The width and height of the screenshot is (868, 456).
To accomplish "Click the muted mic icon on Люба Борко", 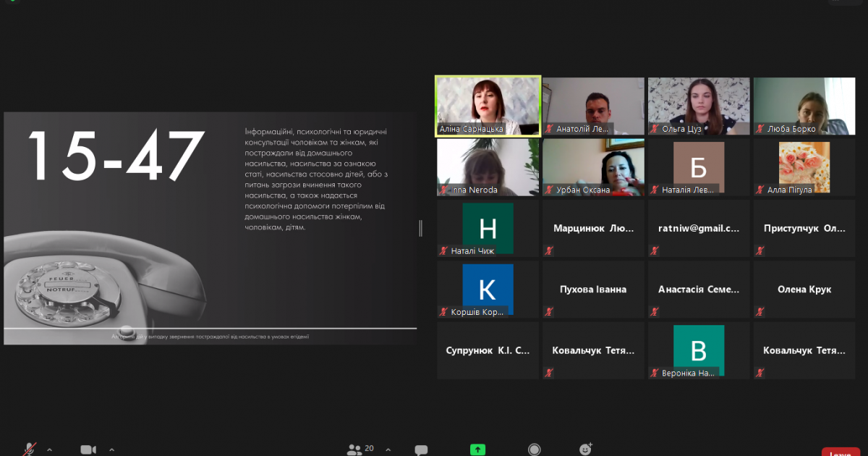I will [x=760, y=130].
